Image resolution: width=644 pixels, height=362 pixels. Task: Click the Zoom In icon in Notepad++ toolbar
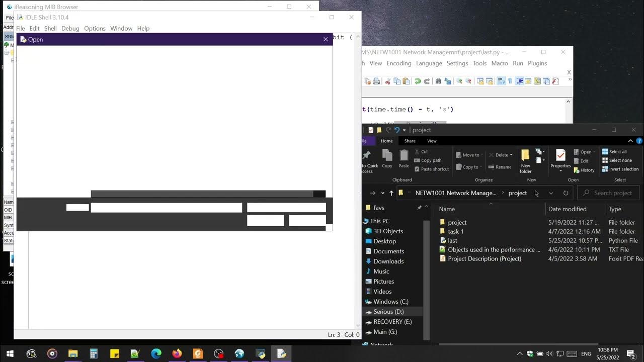(x=459, y=81)
